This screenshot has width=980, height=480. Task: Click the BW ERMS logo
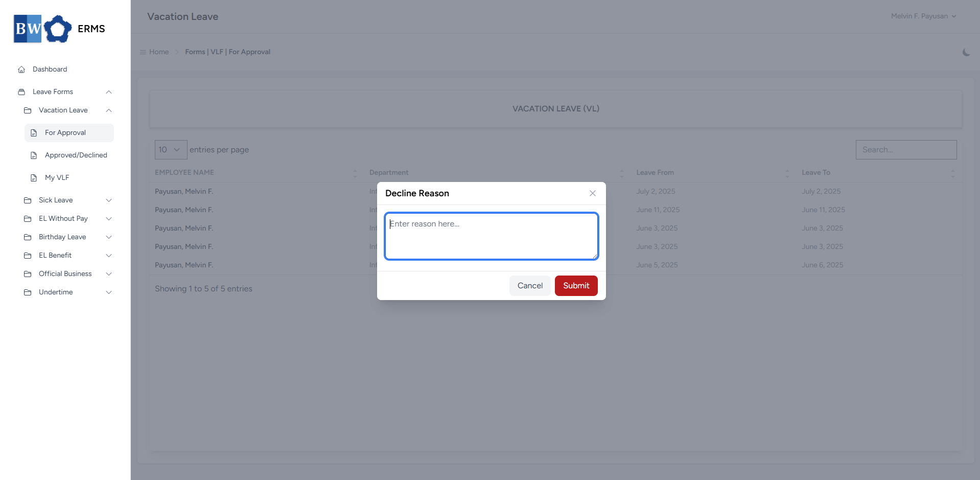point(59,29)
